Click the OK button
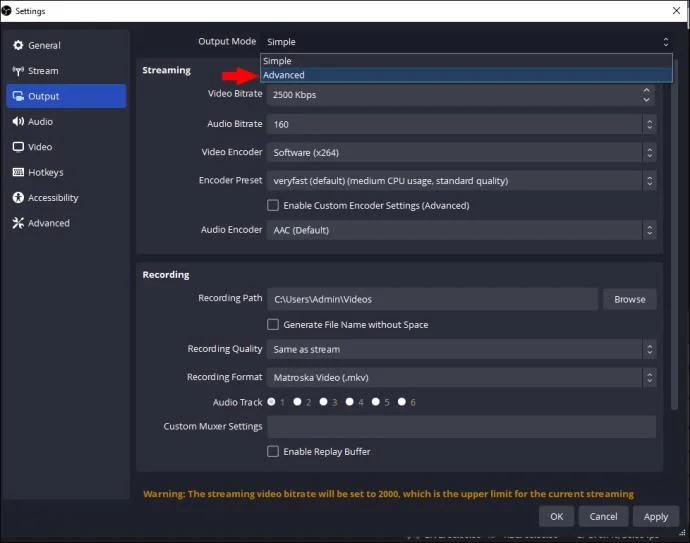Screen dimensions: 690x543 click(x=557, y=517)
